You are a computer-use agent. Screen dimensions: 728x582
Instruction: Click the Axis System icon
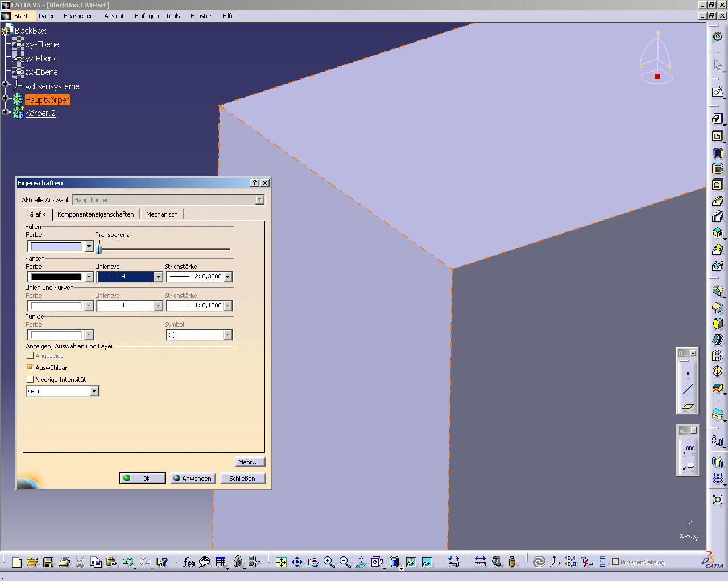pos(555,562)
